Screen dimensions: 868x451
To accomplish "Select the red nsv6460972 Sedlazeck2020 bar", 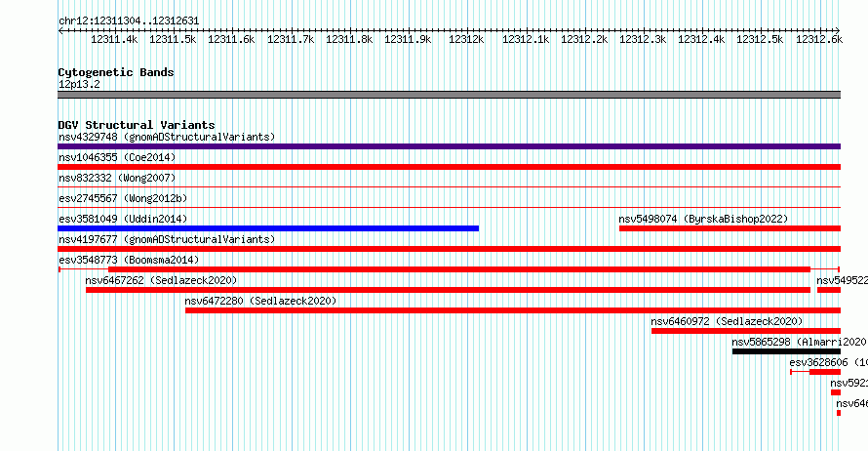I will tap(746, 331).
